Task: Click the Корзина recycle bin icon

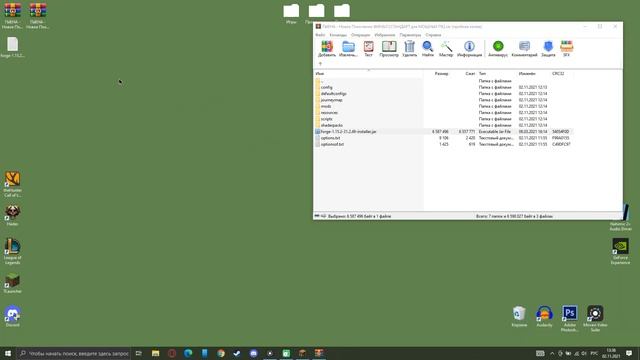Action: pos(519,316)
